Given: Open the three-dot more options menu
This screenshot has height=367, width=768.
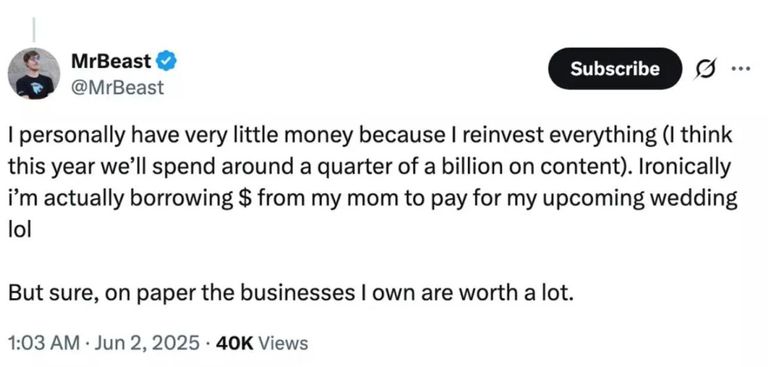Looking at the screenshot, I should tap(741, 68).
